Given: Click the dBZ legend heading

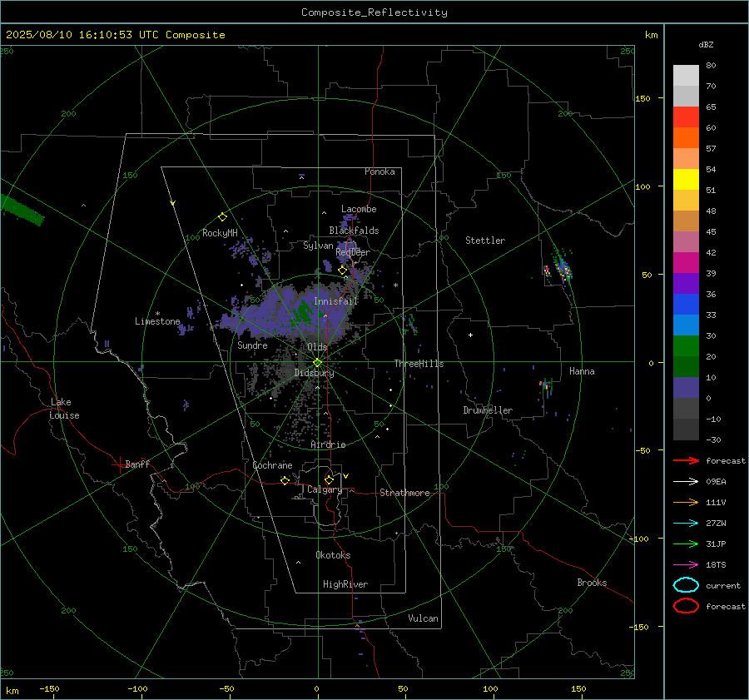Looking at the screenshot, I should click(x=706, y=44).
